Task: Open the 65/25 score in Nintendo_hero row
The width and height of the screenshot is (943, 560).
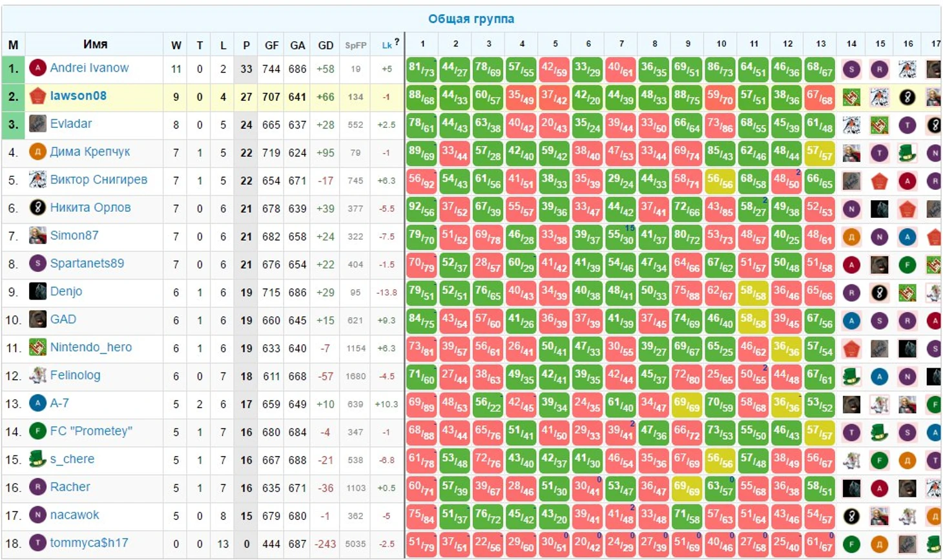Action: click(x=720, y=349)
